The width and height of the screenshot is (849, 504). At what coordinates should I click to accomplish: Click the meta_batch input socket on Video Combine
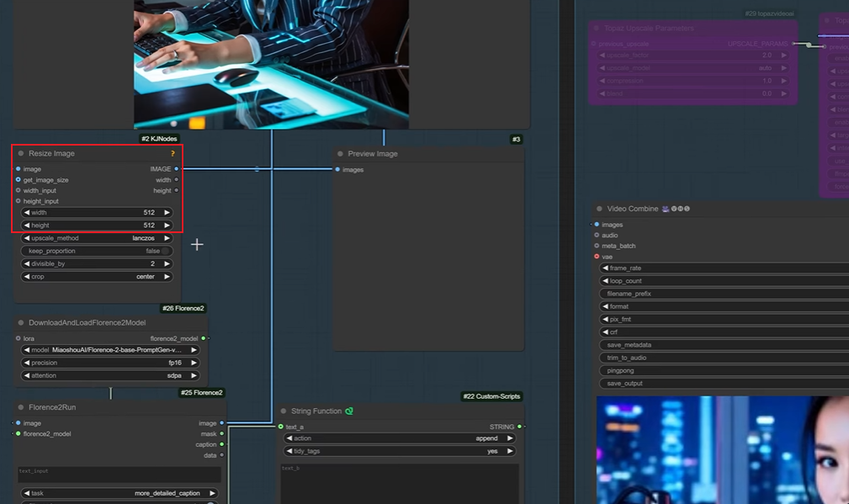click(x=597, y=246)
